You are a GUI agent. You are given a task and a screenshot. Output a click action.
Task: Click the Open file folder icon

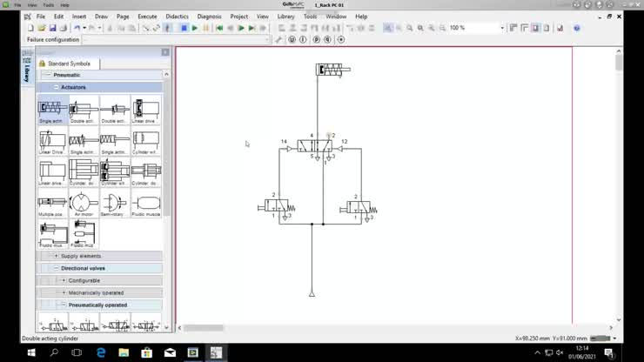pyautogui.click(x=42, y=28)
